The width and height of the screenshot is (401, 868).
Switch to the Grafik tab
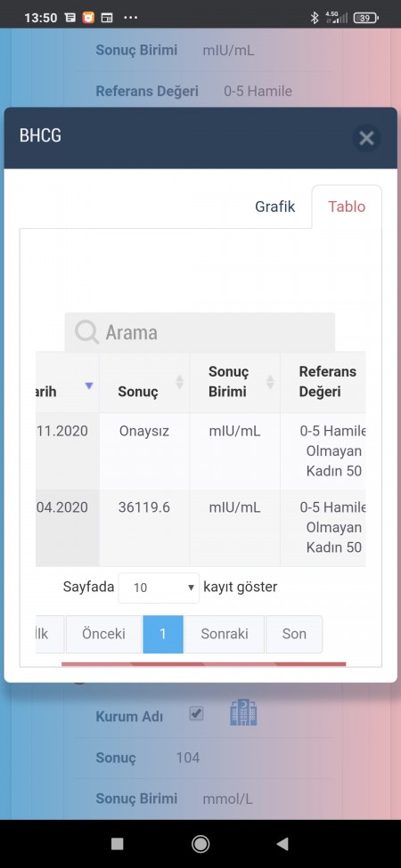[x=274, y=207]
